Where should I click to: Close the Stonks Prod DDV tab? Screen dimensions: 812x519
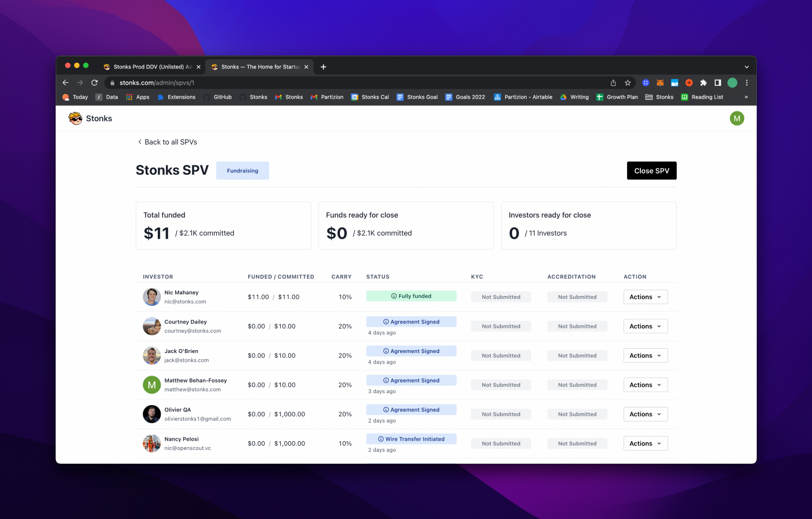point(198,67)
